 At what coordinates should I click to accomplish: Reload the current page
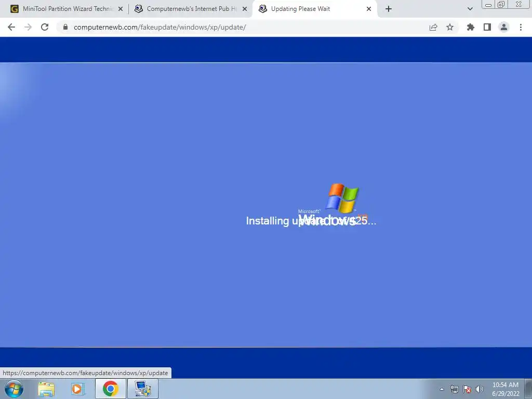(x=45, y=27)
